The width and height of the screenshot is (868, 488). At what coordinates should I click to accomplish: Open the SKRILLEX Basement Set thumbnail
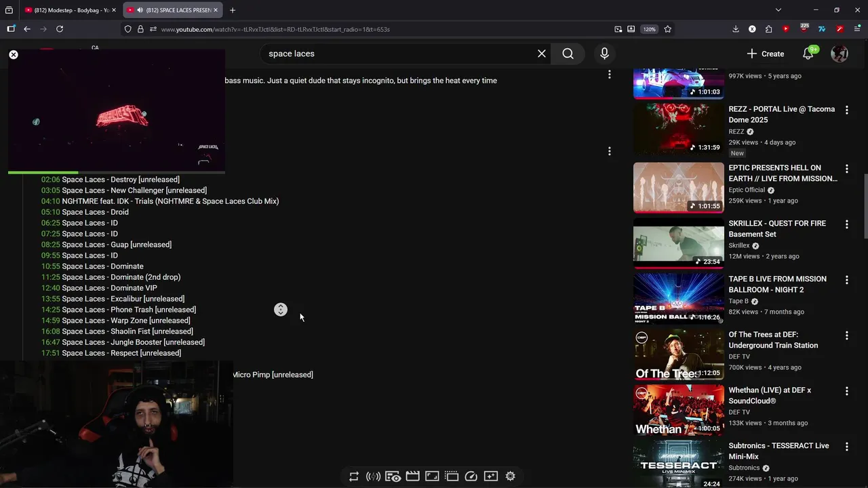point(679,243)
